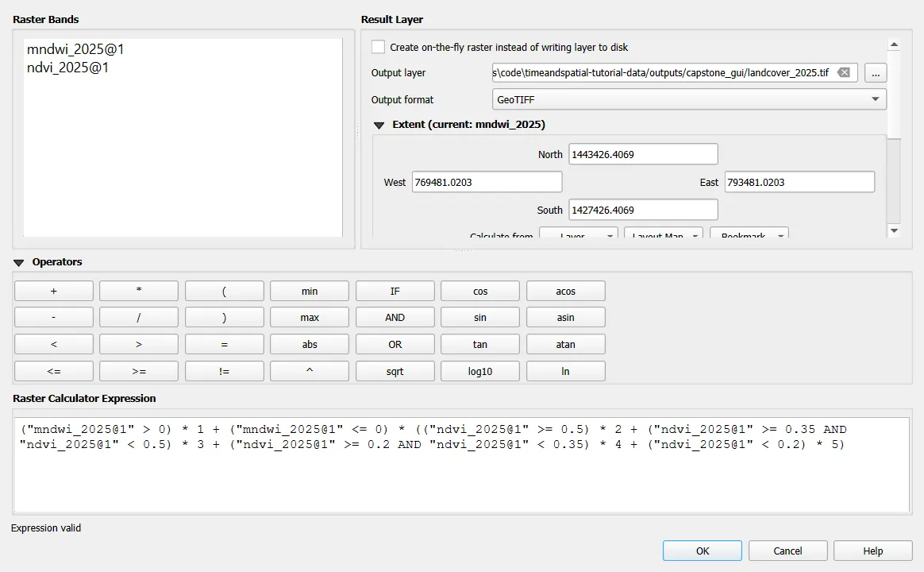Collapse the Operators section triangle
Viewport: 924px width, 572px height.
coord(19,262)
